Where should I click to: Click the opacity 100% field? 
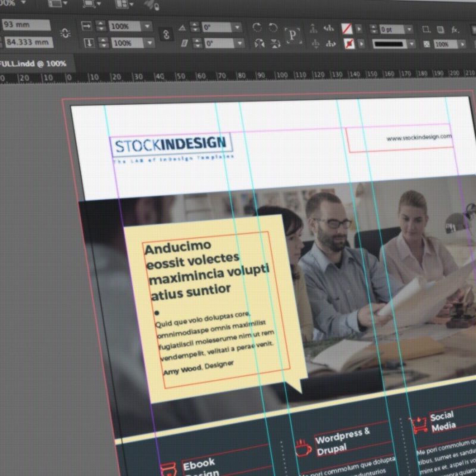point(445,44)
